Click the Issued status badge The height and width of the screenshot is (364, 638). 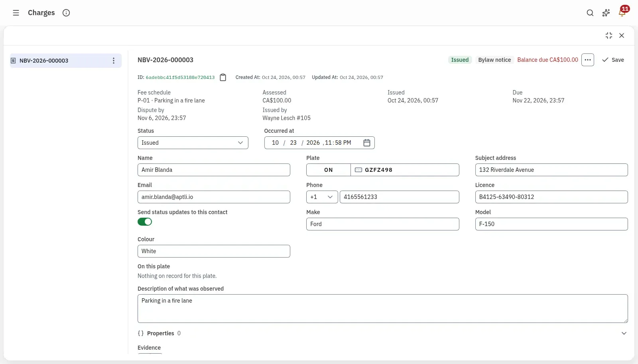[460, 60]
